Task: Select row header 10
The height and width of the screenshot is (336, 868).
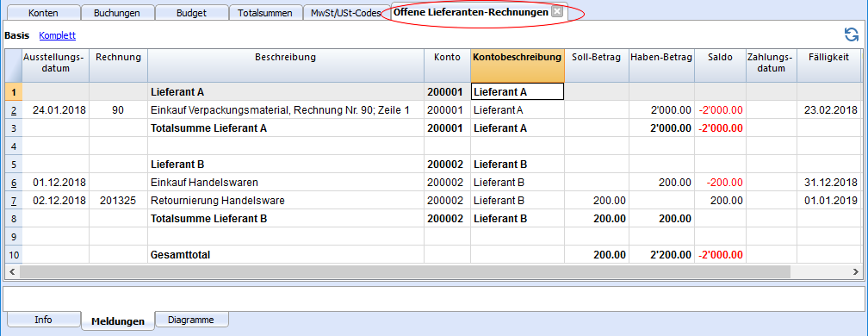Action: point(13,255)
